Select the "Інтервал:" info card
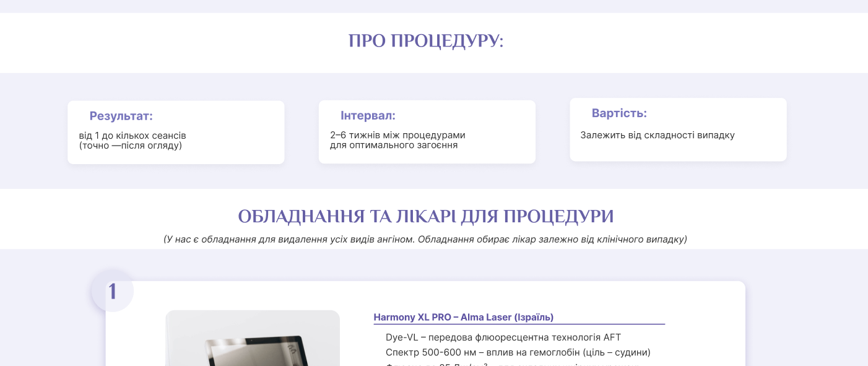The width and height of the screenshot is (868, 366). [x=427, y=131]
